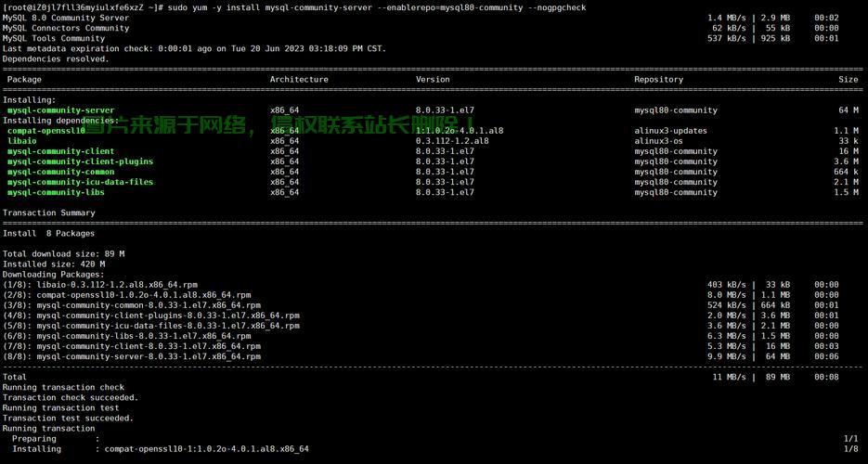
Task: Click the 'Installing dependencies:' label
Action: click(61, 121)
